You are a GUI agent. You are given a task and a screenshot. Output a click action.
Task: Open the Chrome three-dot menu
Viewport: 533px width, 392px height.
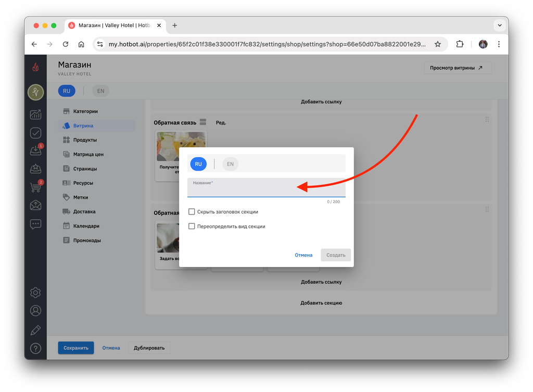(x=499, y=44)
